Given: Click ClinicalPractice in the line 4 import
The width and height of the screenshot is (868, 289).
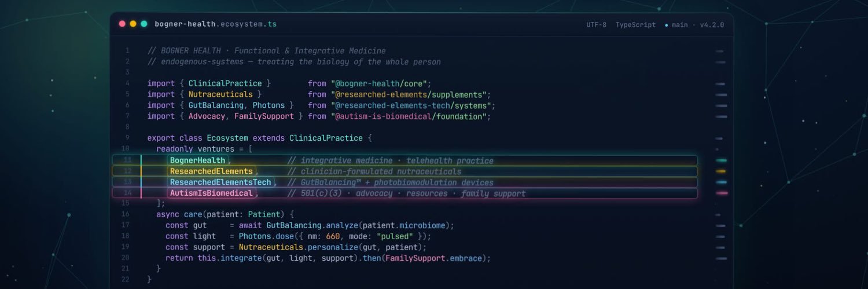Looking at the screenshot, I should tap(225, 83).
